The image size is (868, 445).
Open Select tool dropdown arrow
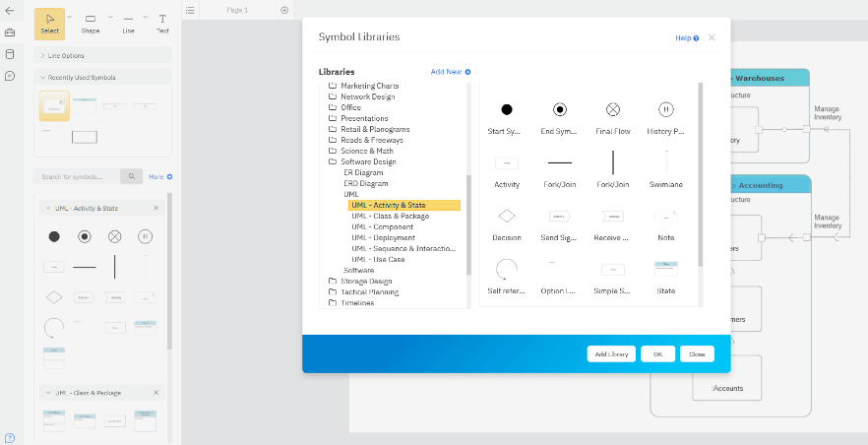(x=69, y=17)
